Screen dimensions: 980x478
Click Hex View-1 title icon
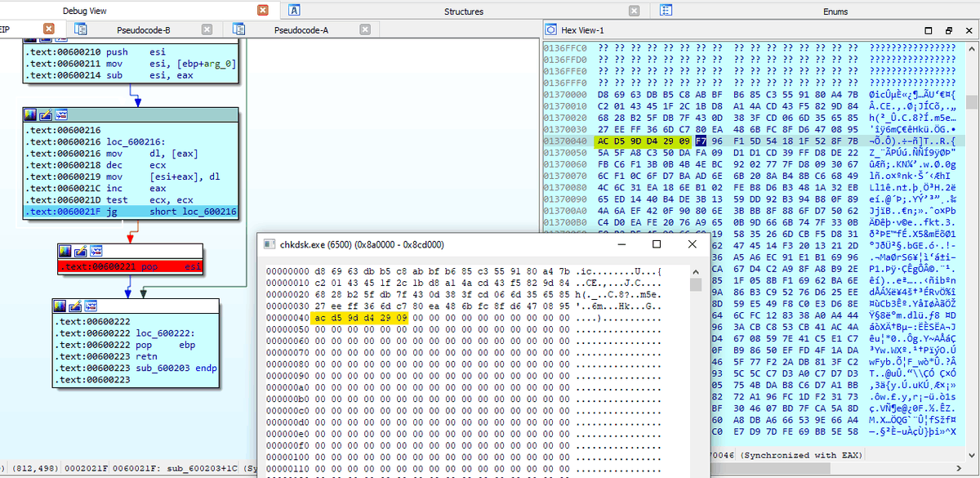pos(550,29)
